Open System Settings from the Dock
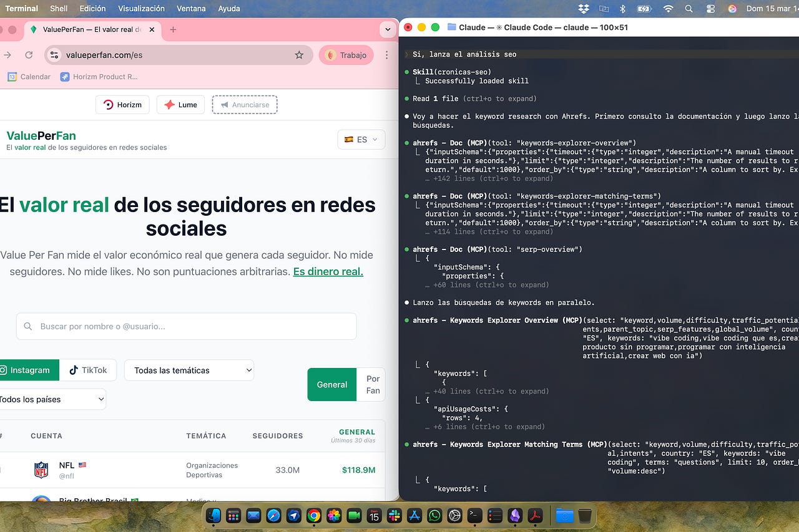 point(454,515)
